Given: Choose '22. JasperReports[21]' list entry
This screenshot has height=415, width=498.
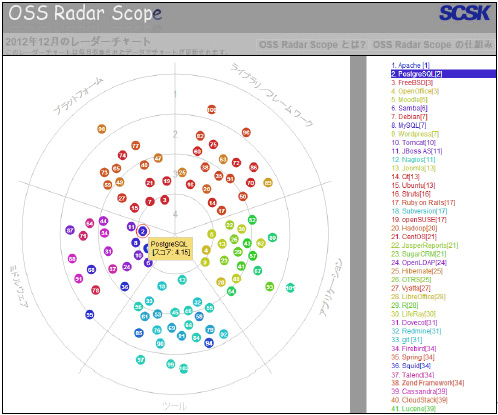Looking at the screenshot, I should [x=425, y=245].
